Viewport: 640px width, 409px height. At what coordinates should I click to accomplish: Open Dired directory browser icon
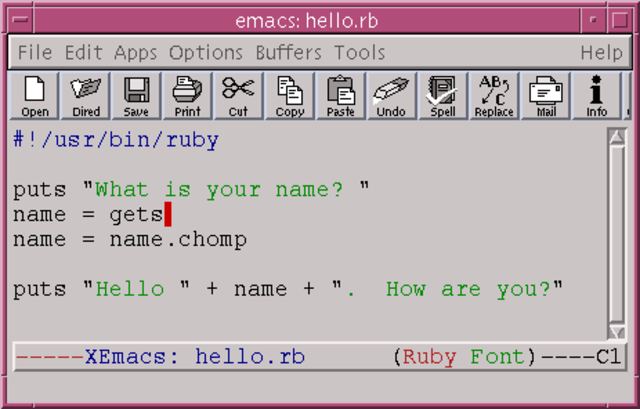click(85, 96)
